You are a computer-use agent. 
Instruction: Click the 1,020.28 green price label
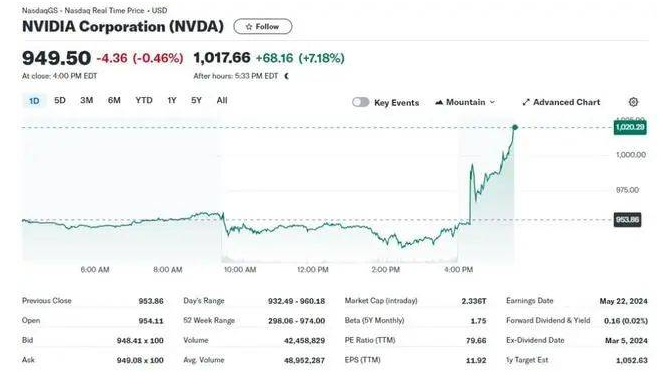630,127
